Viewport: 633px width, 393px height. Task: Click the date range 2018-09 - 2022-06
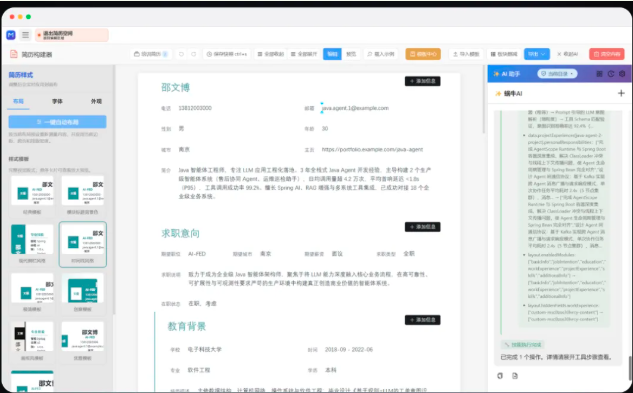[349, 349]
